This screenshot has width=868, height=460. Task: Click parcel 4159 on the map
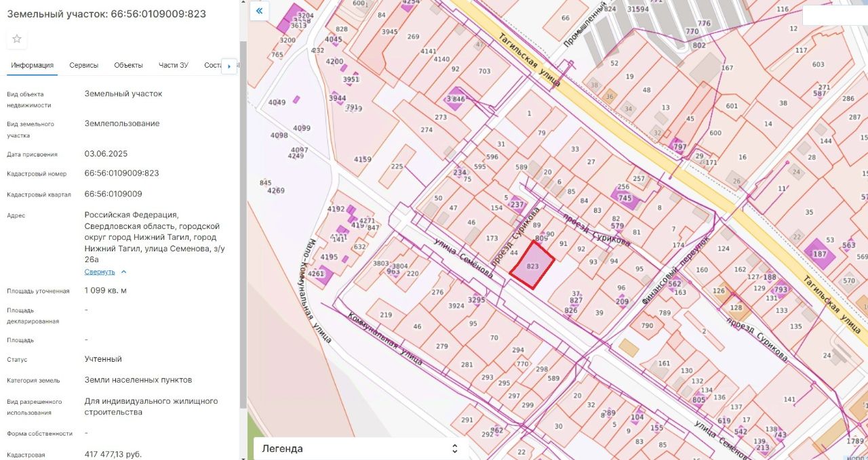[x=363, y=159]
